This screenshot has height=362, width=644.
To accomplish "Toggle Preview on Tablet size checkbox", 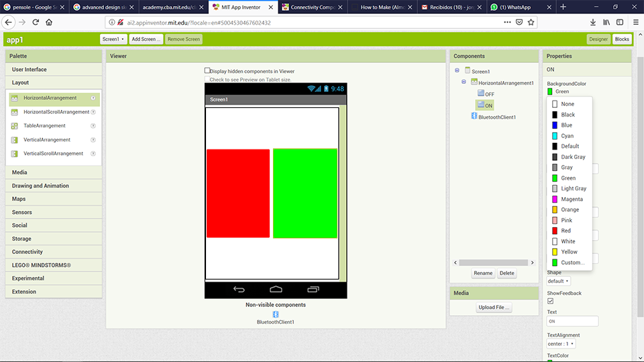I will [x=207, y=79].
